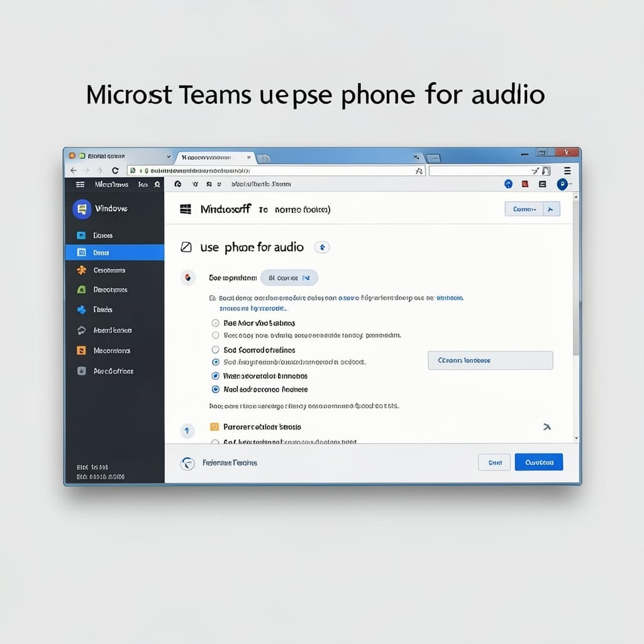Viewport: 644px width, 644px height.
Task: Click the orange square icon in lower section heading
Action: pos(214,427)
